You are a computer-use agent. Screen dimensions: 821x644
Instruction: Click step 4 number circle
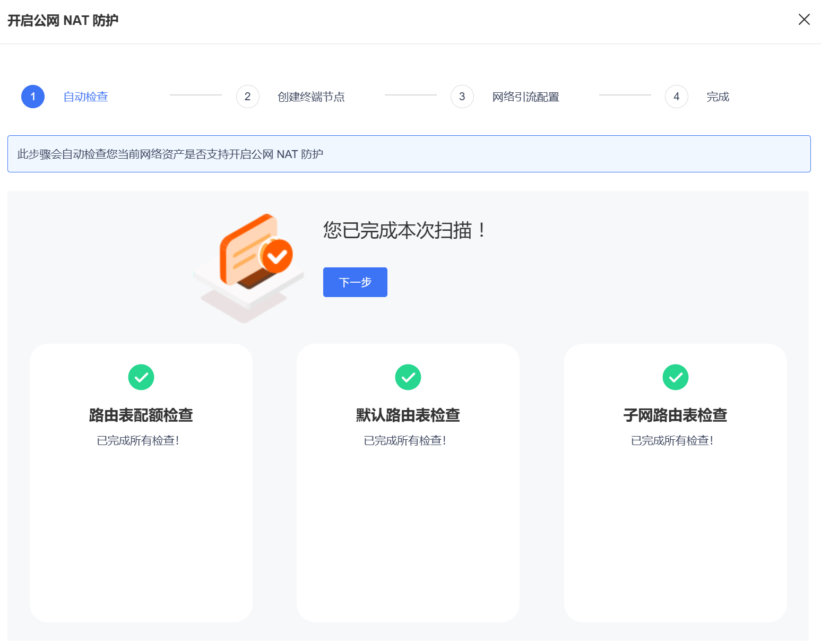point(676,97)
